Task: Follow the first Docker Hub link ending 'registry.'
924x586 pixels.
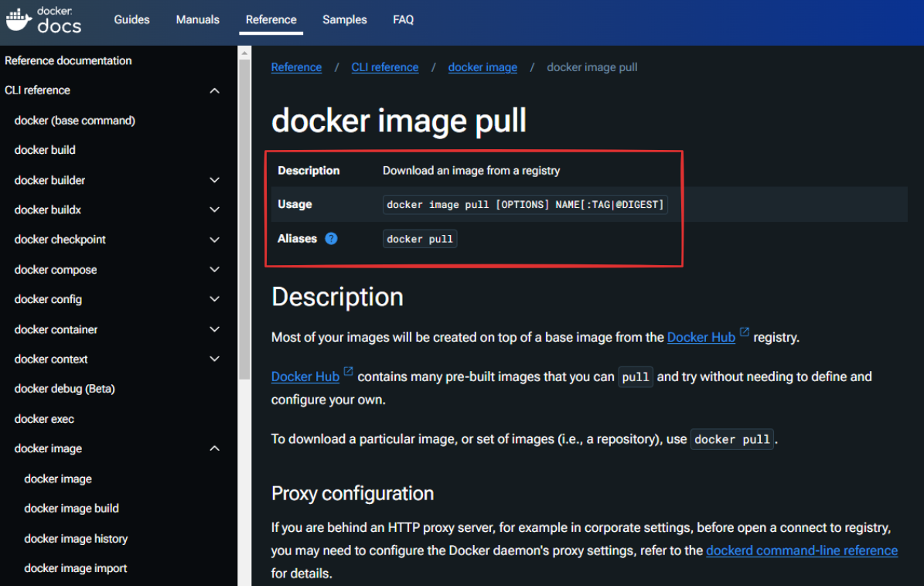Action: click(x=701, y=338)
